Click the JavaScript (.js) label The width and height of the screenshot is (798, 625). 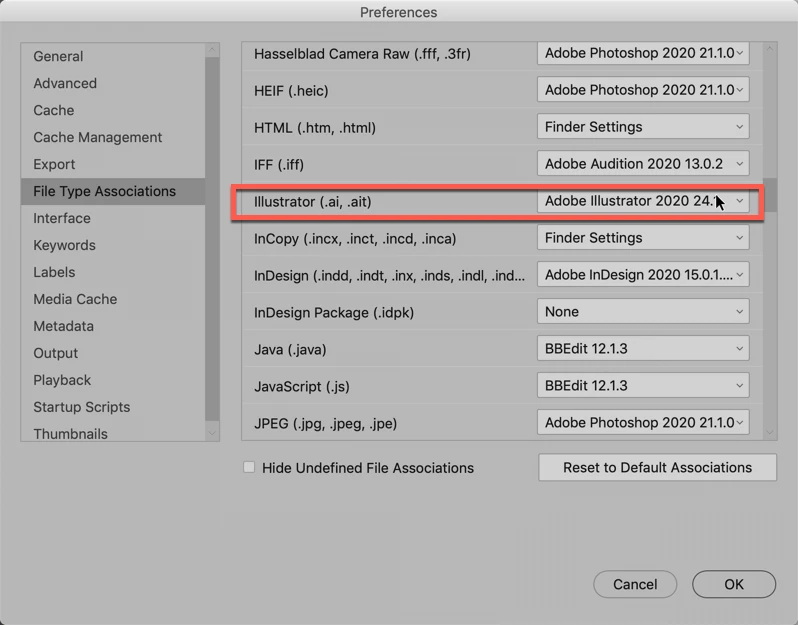pyautogui.click(x=302, y=386)
